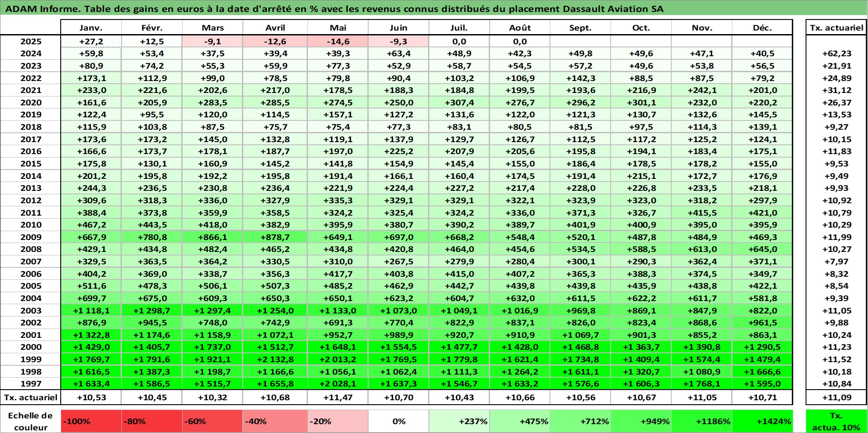Click the Tx. actua. 10% green legend box
This screenshot has height=433, width=868.
point(837,421)
